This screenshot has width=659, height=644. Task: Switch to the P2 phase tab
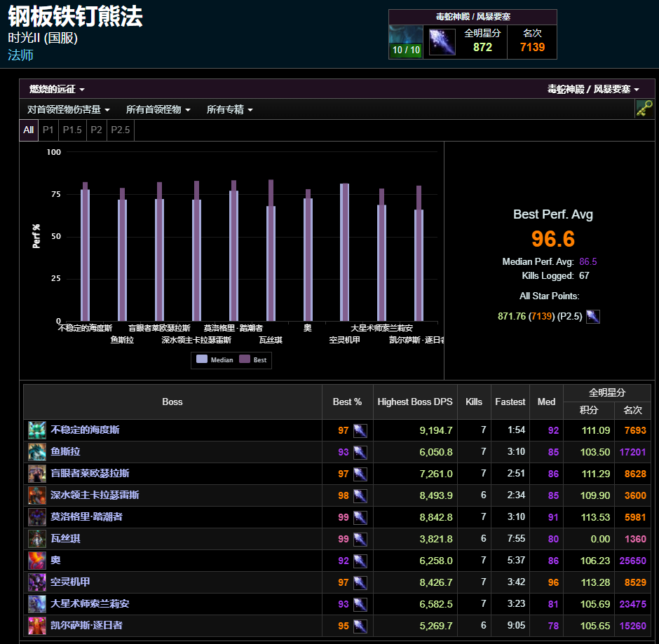pyautogui.click(x=96, y=130)
